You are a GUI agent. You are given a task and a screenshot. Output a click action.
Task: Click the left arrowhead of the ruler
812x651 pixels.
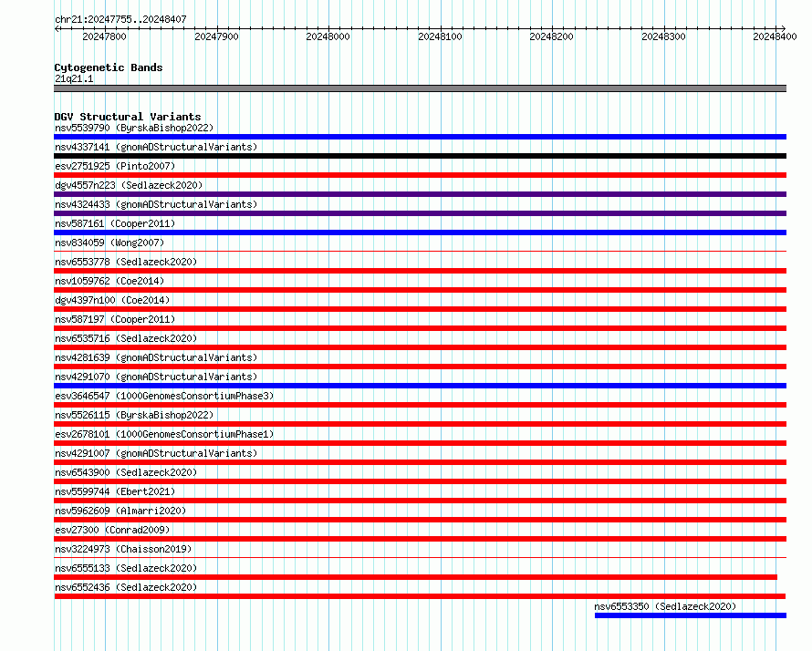(57, 28)
